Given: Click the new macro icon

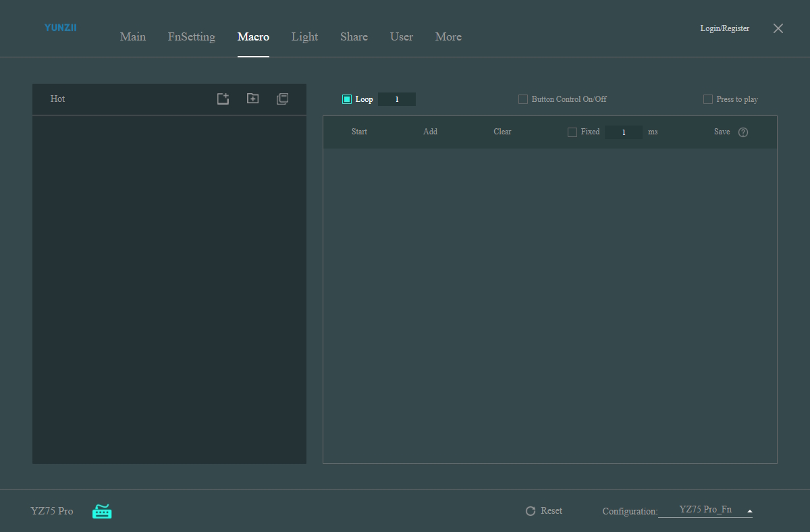Looking at the screenshot, I should (223, 99).
